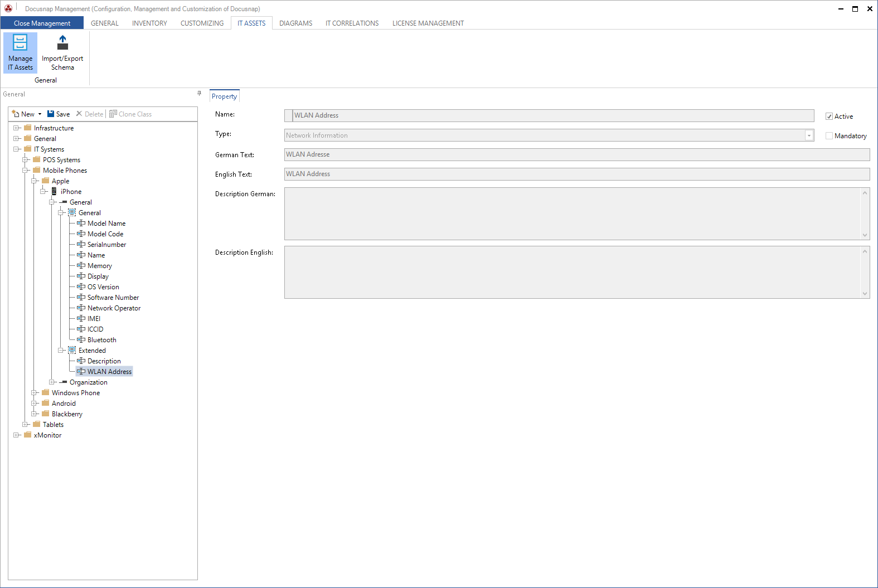The image size is (878, 588).
Task: Click the Display property icon
Action: pyautogui.click(x=81, y=276)
